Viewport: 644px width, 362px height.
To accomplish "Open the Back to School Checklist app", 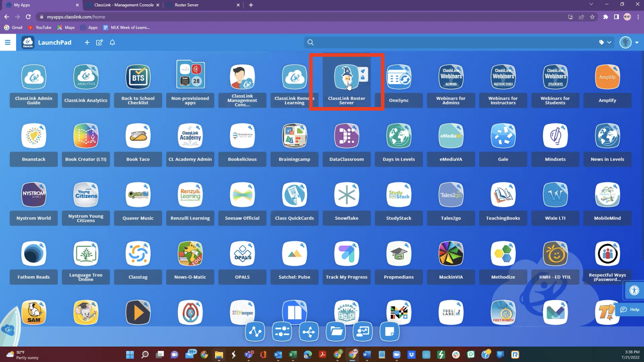I will pos(138,77).
